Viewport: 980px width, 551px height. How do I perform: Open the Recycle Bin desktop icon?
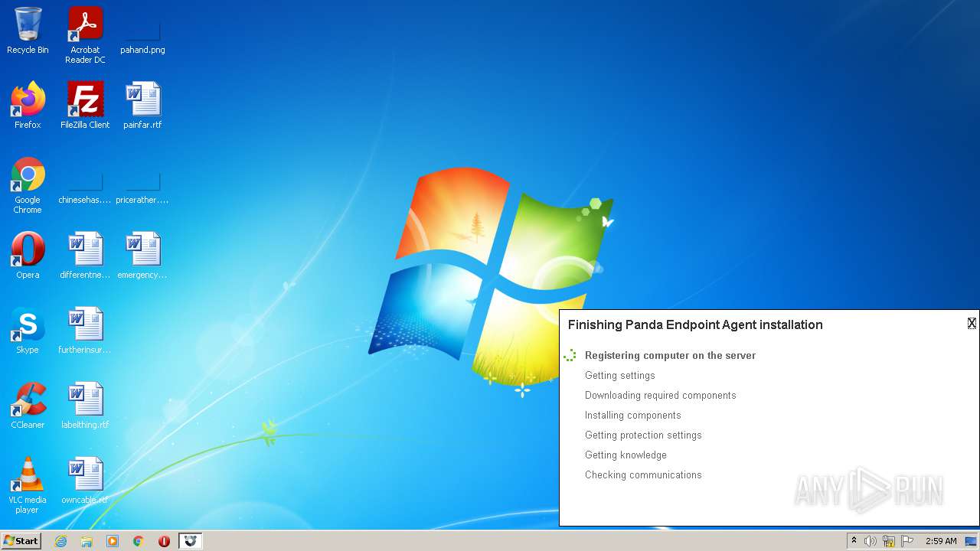coord(28,31)
